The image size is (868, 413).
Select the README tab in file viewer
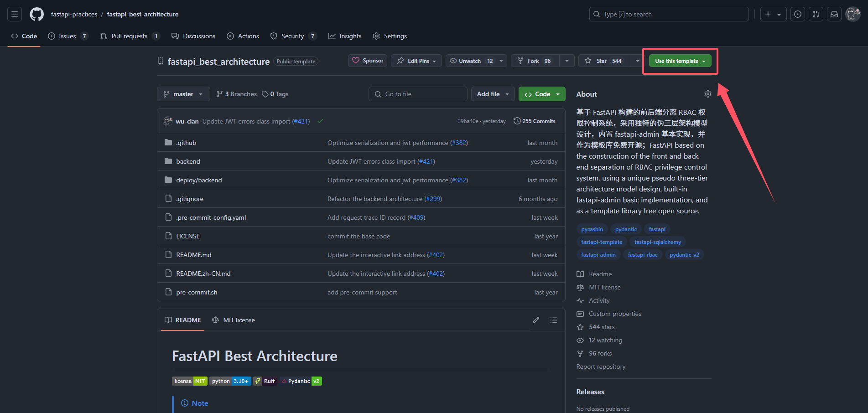click(182, 320)
